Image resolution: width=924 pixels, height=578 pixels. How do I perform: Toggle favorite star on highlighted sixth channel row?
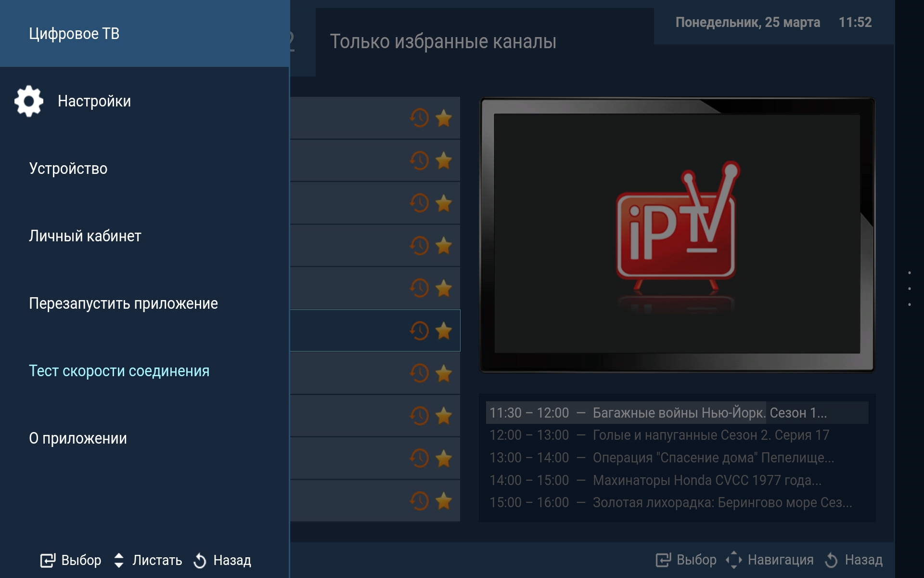coord(443,331)
